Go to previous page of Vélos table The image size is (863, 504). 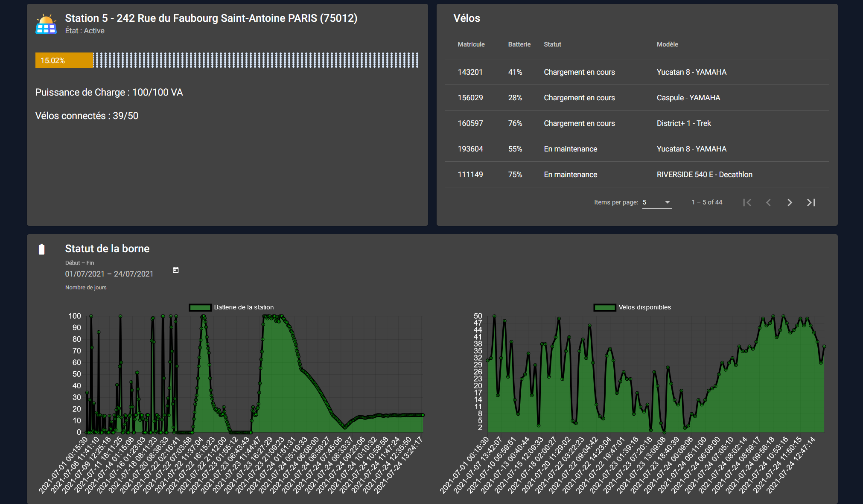pos(768,203)
